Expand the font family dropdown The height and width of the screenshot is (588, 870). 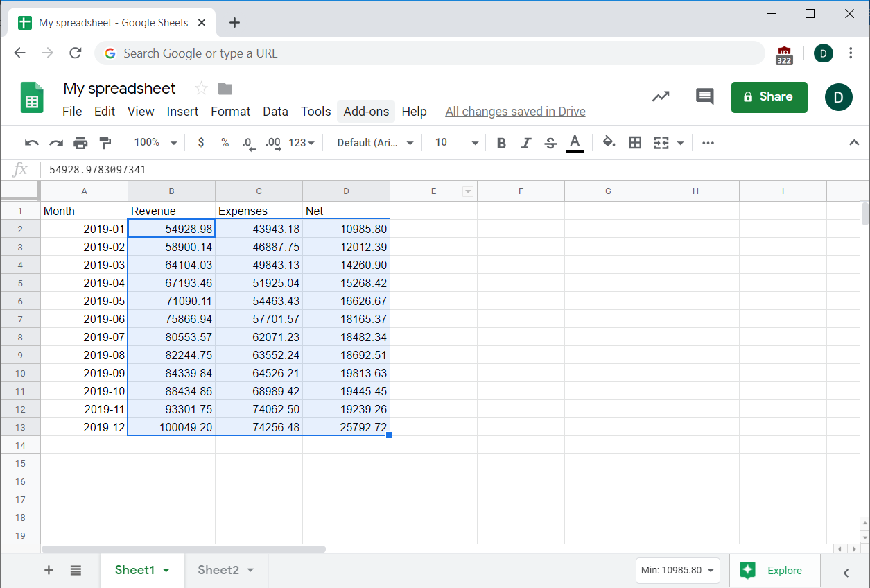pyautogui.click(x=375, y=143)
